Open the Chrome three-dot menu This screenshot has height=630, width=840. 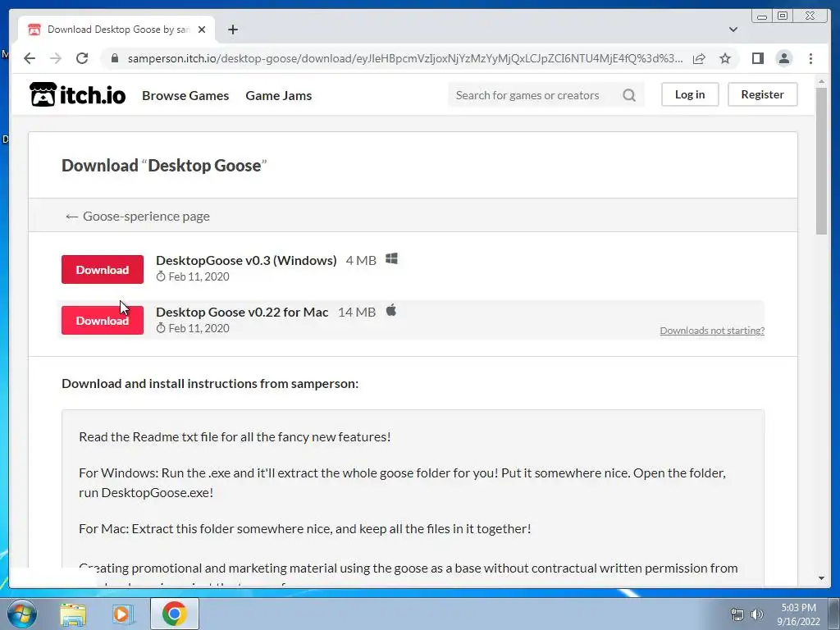point(810,58)
